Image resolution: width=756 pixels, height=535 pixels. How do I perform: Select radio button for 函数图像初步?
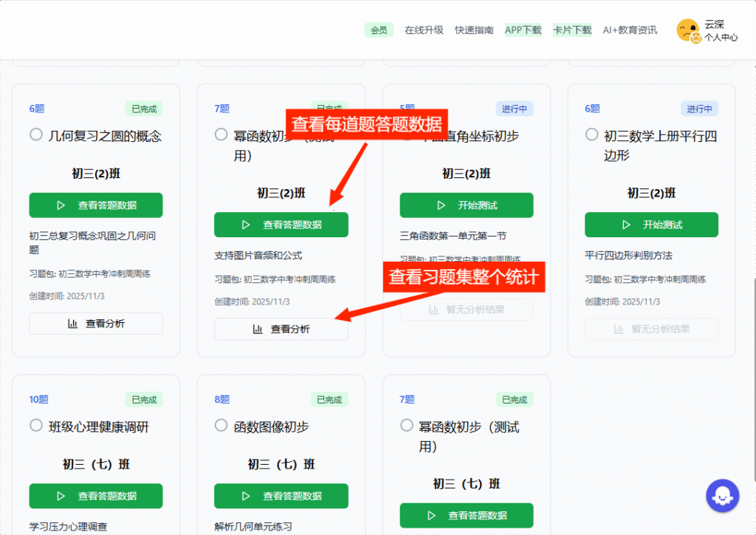(221, 426)
